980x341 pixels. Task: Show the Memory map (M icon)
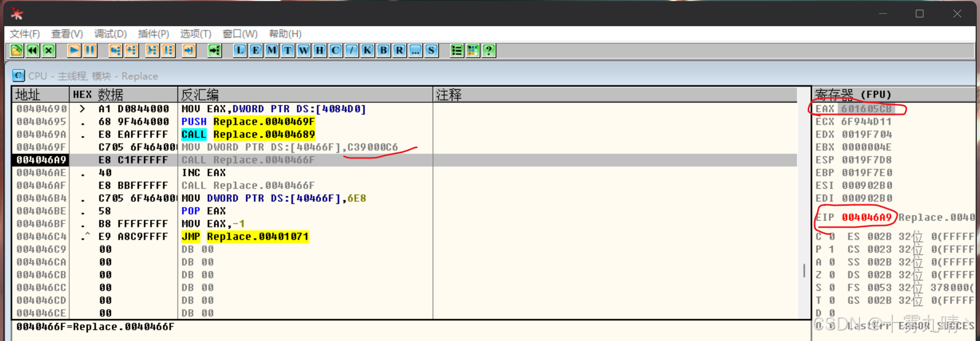(x=272, y=51)
